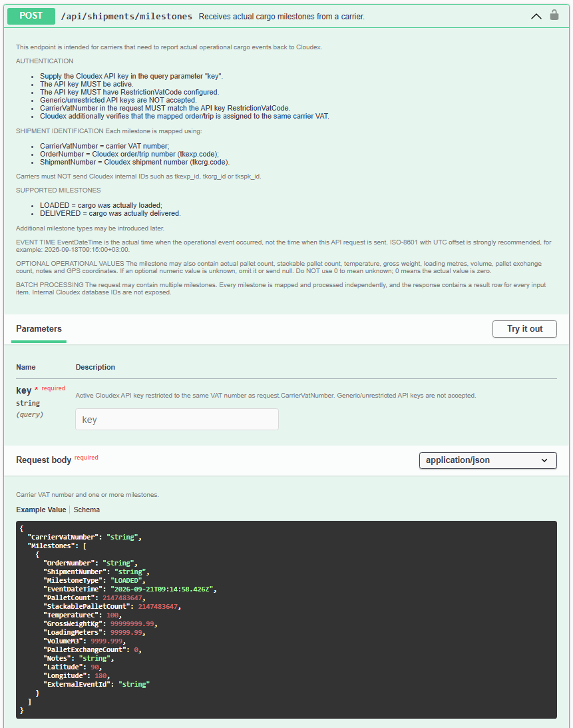Image resolution: width=573 pixels, height=728 pixels.
Task: Click "Generic/unrestricted API keys are NOT accepted" bullet
Action: click(x=118, y=100)
